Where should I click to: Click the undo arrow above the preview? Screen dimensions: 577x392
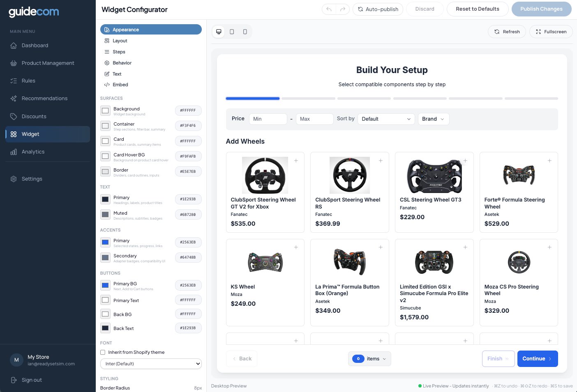coord(328,9)
